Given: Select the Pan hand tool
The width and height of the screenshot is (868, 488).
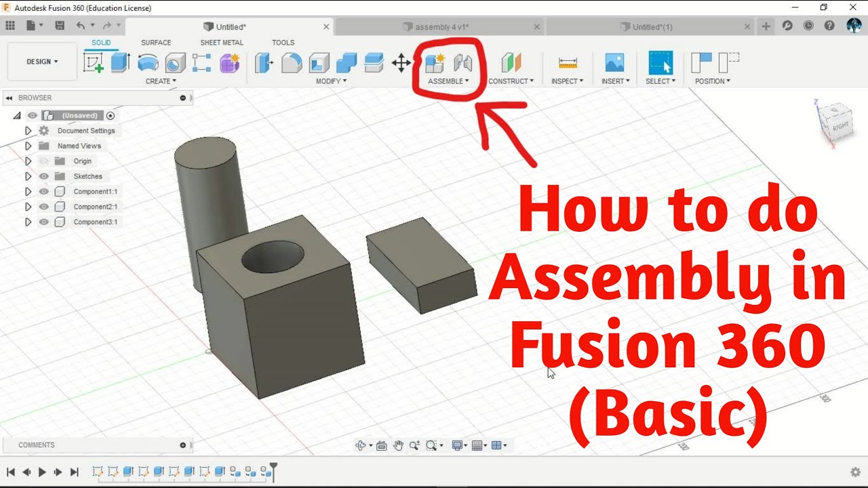Looking at the screenshot, I should pyautogui.click(x=398, y=445).
